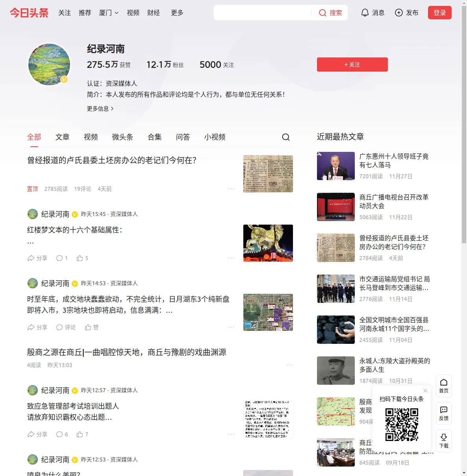
Task: Open the aerial land map thumbnail
Action: click(x=268, y=312)
